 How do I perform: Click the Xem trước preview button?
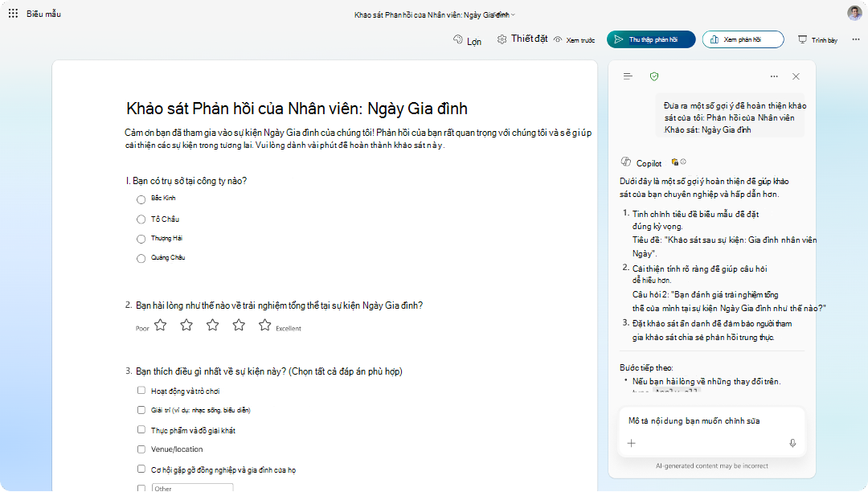tap(574, 40)
